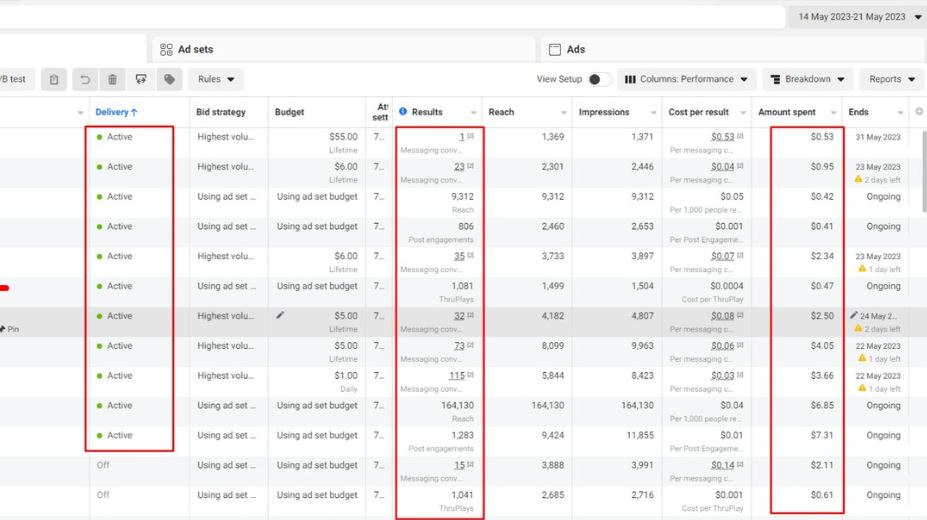
Task: Click the 1,081 ThruPlays result
Action: click(462, 286)
